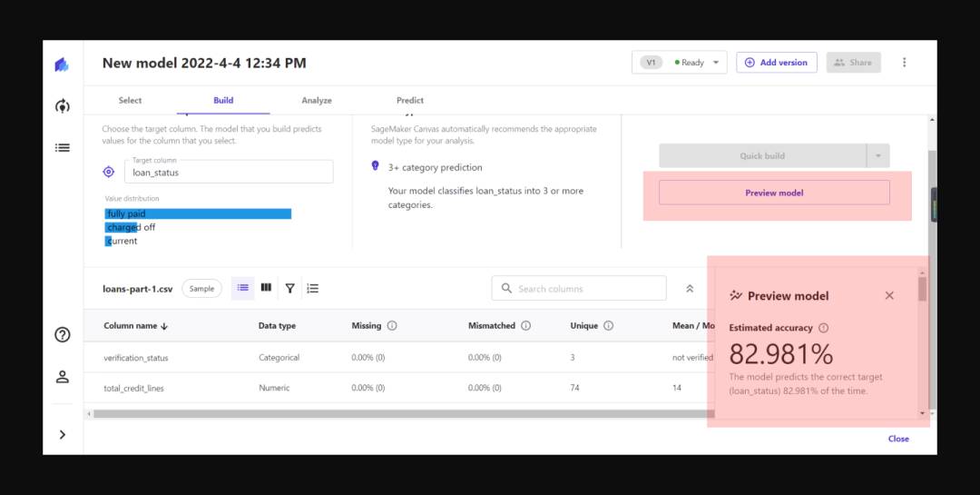This screenshot has height=495, width=980.
Task: Click the Preview model panel scrollbar
Action: tap(922, 289)
